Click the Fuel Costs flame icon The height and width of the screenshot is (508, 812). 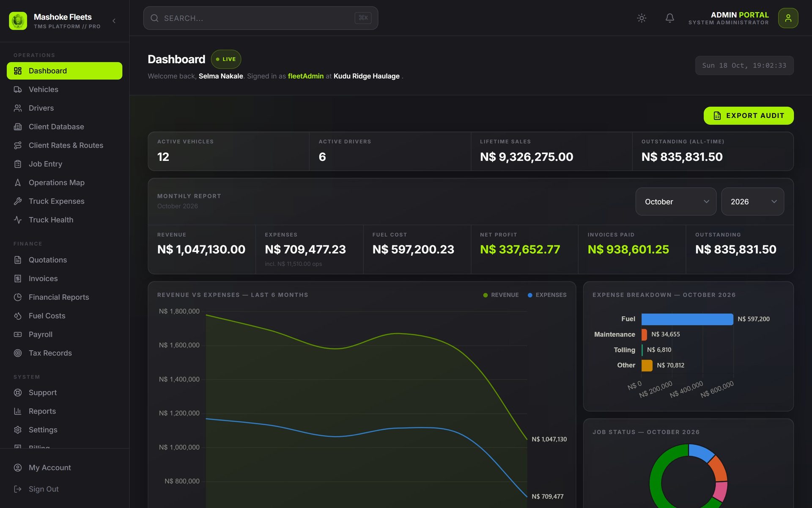pyautogui.click(x=18, y=316)
